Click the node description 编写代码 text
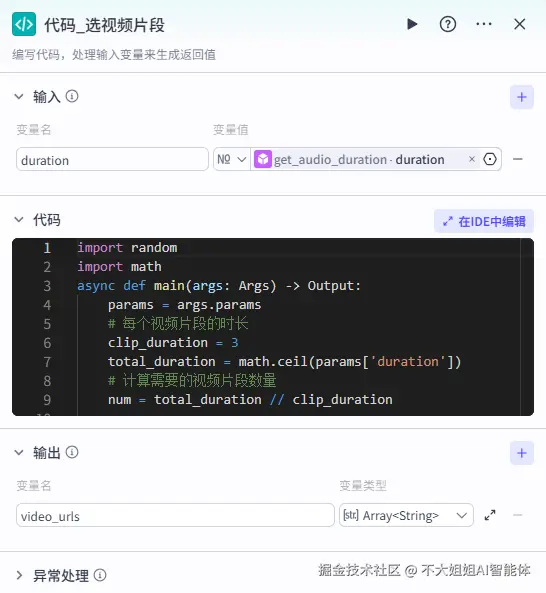Image resolution: width=546 pixels, height=593 pixels. 114,55
